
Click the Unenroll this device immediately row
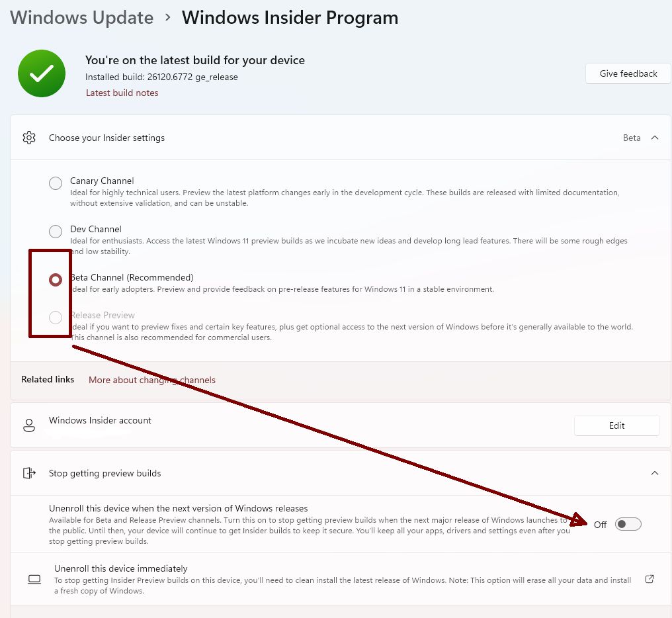[x=331, y=579]
